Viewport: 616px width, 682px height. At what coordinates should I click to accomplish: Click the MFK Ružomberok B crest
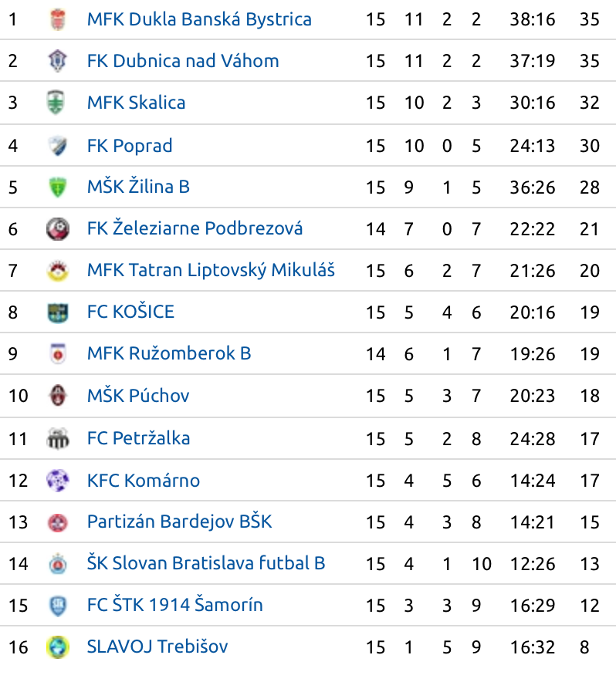click(x=57, y=353)
